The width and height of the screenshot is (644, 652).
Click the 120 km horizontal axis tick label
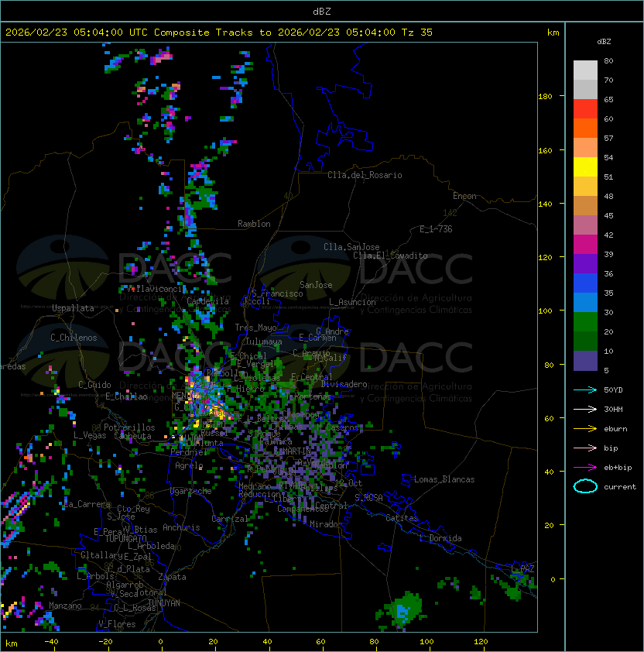tap(481, 641)
